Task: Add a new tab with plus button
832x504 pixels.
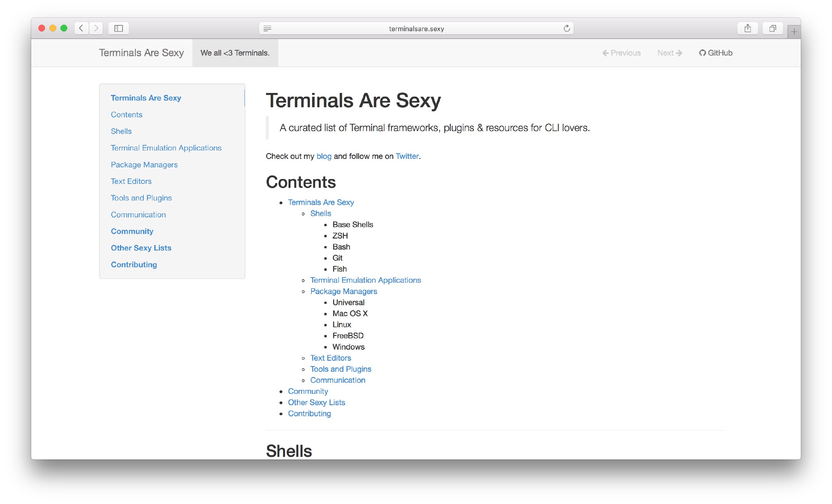Action: coord(794,32)
